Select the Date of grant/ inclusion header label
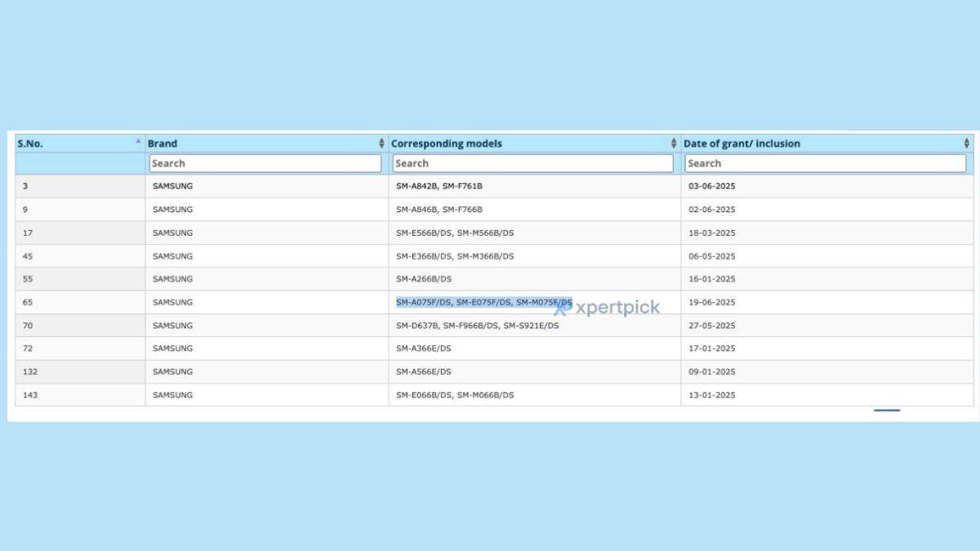Viewport: 980px width, 551px height. coord(742,144)
